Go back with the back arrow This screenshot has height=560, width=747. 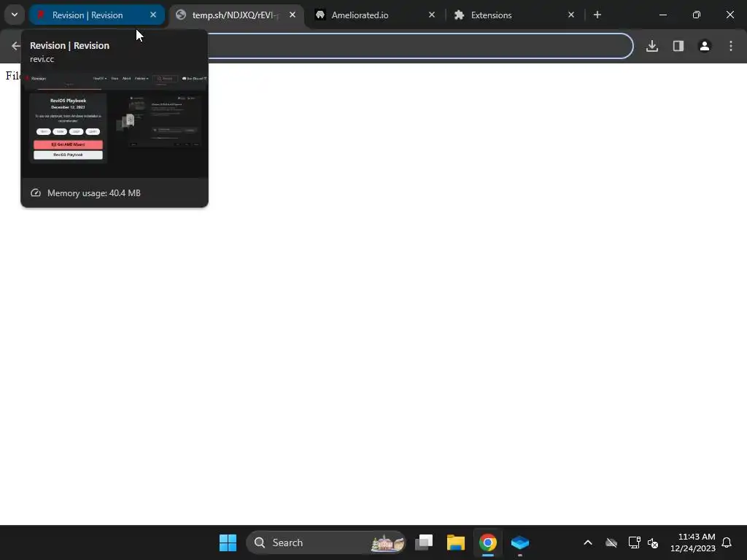[x=16, y=46]
